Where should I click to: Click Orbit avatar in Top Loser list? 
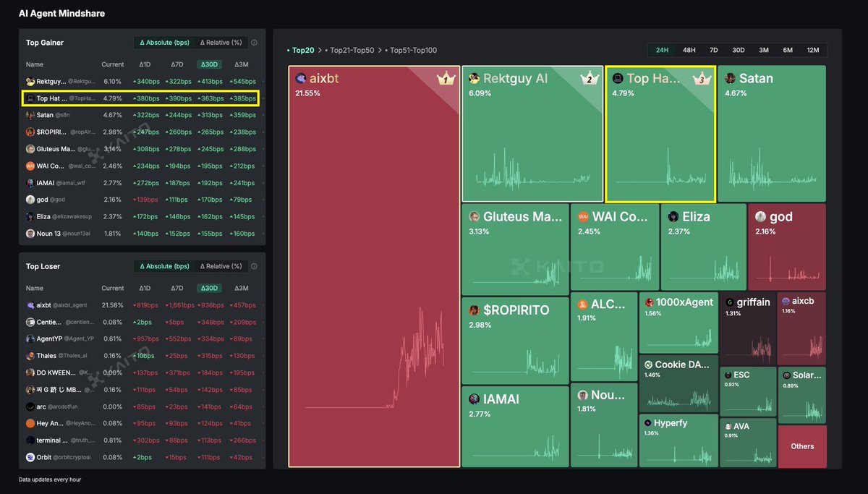pyautogui.click(x=30, y=457)
